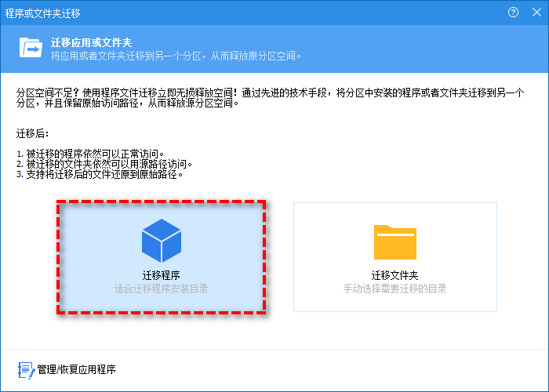Click the window title 程序或文件夹迁移
The image size is (549, 392).
[x=42, y=13]
